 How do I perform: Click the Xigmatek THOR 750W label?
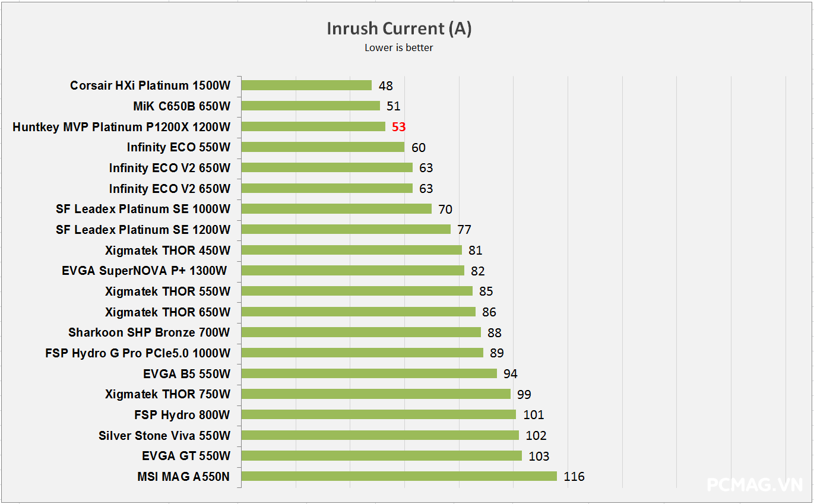pos(167,394)
